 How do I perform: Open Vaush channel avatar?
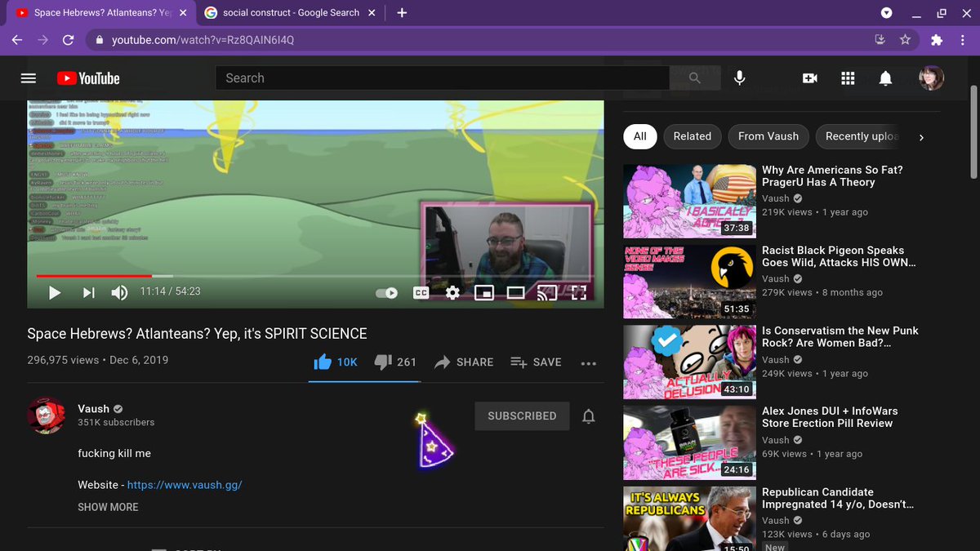(47, 415)
